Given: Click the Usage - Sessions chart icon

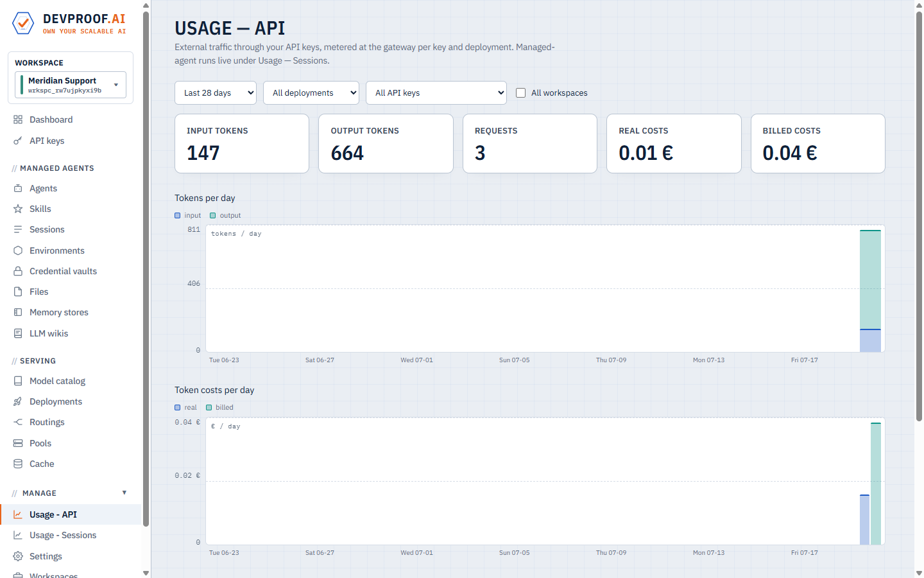Looking at the screenshot, I should point(18,535).
